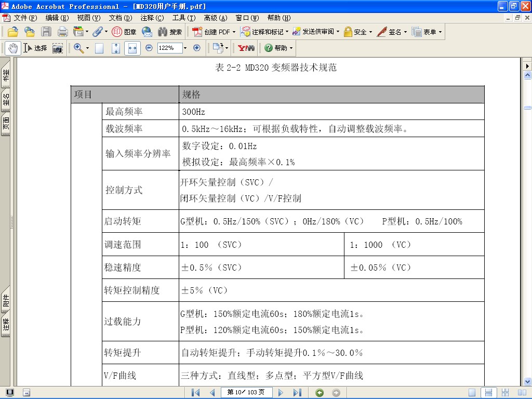The image size is (532, 399).
Task: Pick the Zoom In magnifier tool
Action: pos(79,48)
